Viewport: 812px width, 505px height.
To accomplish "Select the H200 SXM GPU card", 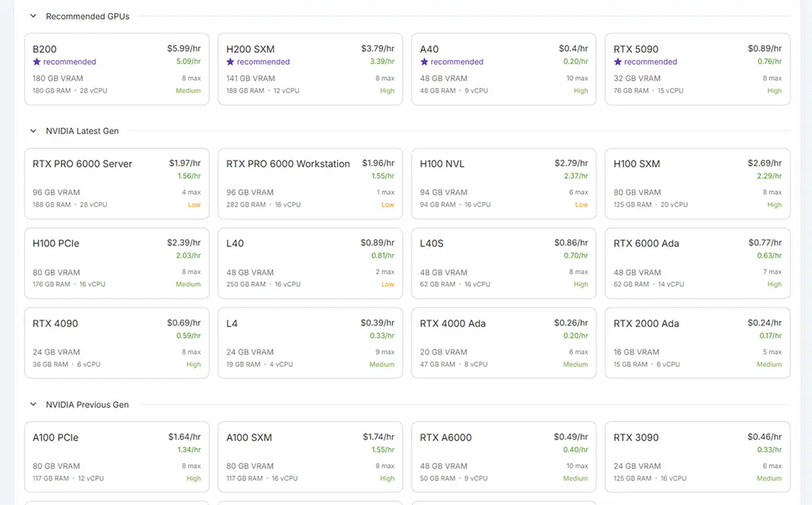I will (x=311, y=69).
